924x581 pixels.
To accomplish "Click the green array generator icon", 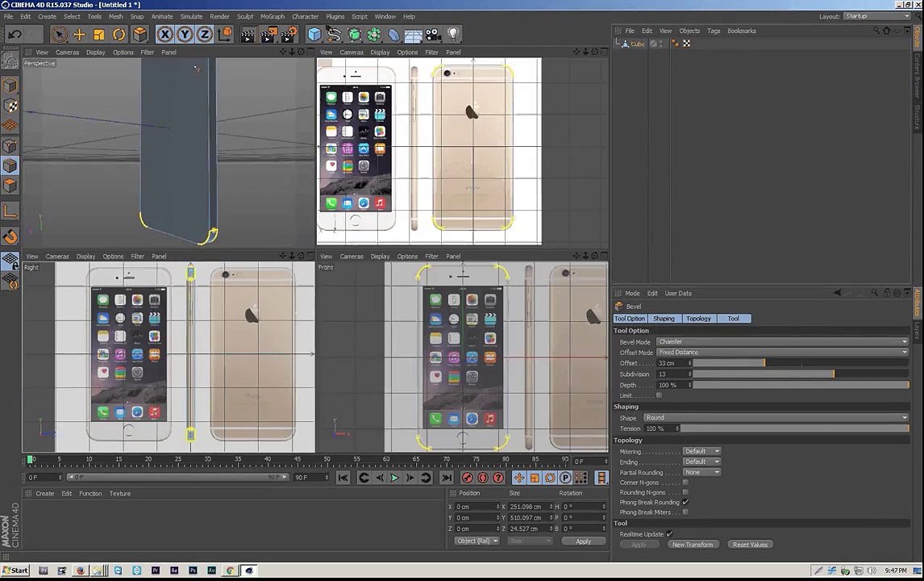I will tap(354, 35).
